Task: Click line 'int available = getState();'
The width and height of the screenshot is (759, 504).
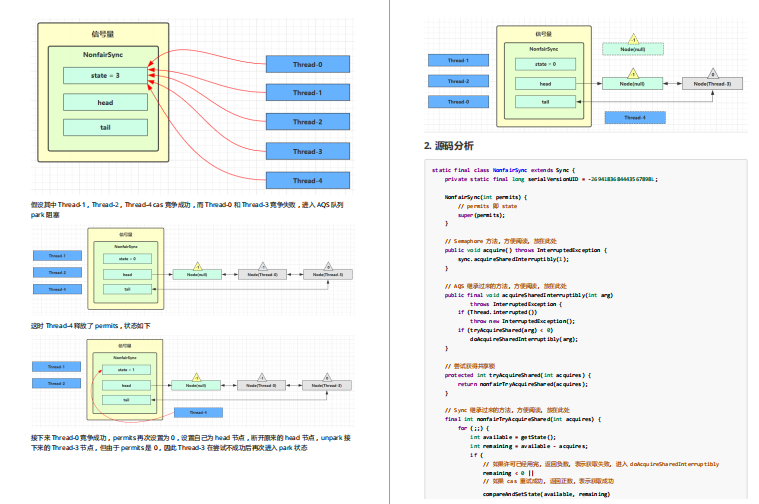Action: [513, 437]
